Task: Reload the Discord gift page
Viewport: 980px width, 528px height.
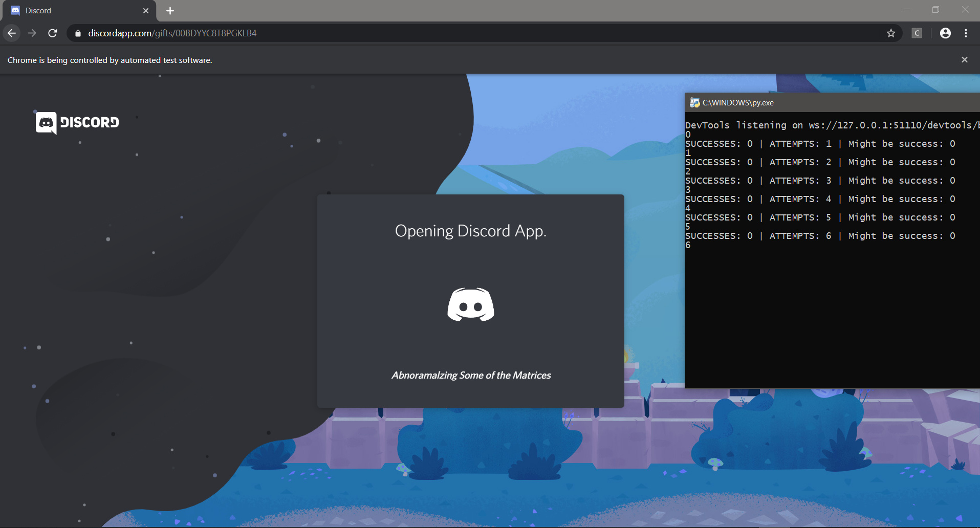Action: 52,33
